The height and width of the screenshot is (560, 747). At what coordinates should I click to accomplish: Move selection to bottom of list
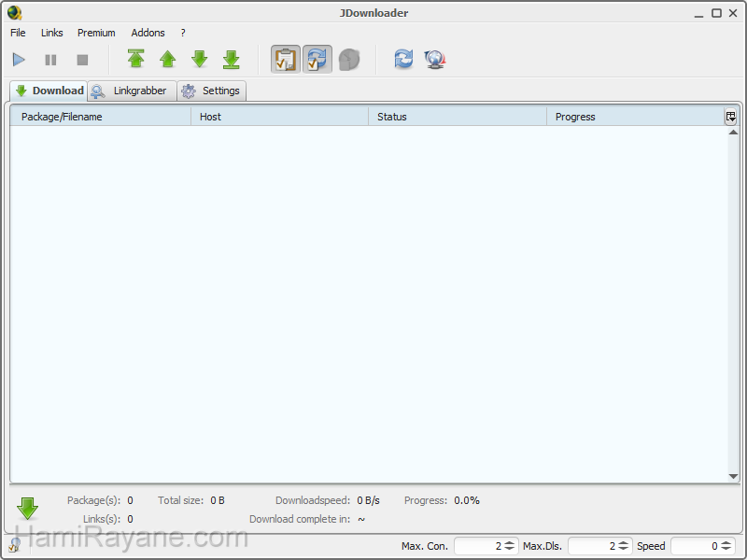[232, 59]
